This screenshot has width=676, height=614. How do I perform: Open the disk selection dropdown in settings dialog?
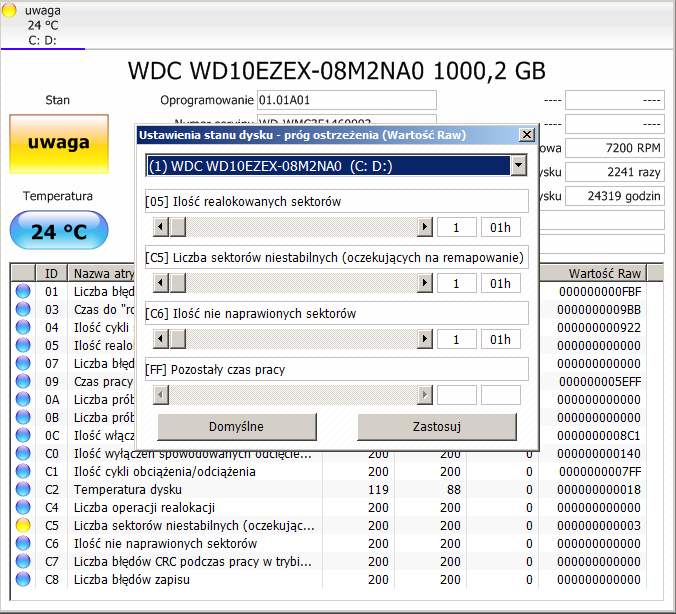519,166
